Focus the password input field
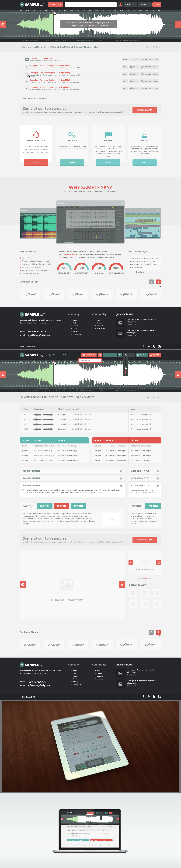The height and width of the screenshot is (868, 181). tap(145, 4)
